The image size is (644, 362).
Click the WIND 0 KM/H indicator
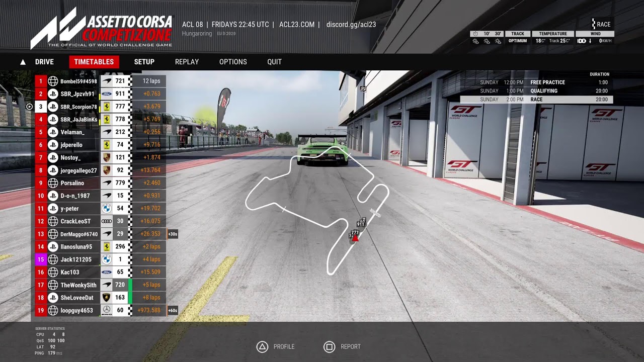(x=595, y=37)
